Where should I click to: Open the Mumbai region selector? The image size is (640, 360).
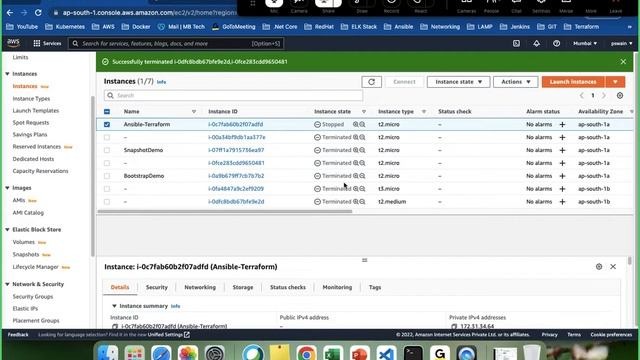585,43
